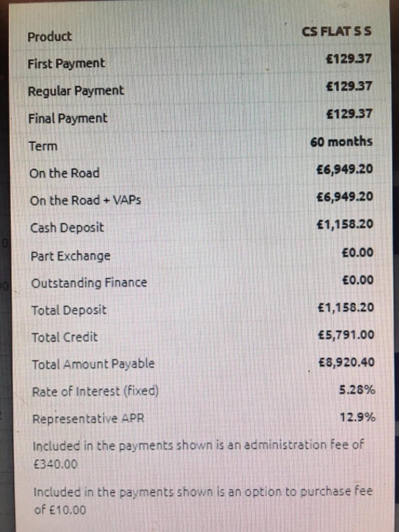Click the Regular Payment amount £129.37

pos(349,86)
